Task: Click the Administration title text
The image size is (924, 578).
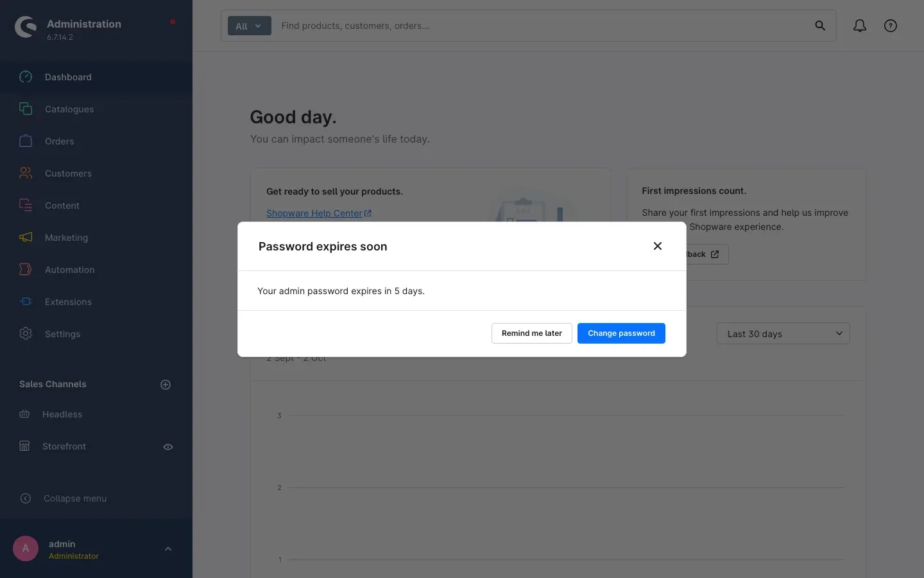Action: tap(84, 24)
